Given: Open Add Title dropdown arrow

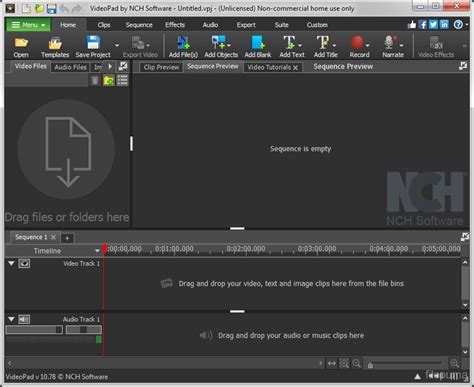Looking at the screenshot, I should coord(334,45).
